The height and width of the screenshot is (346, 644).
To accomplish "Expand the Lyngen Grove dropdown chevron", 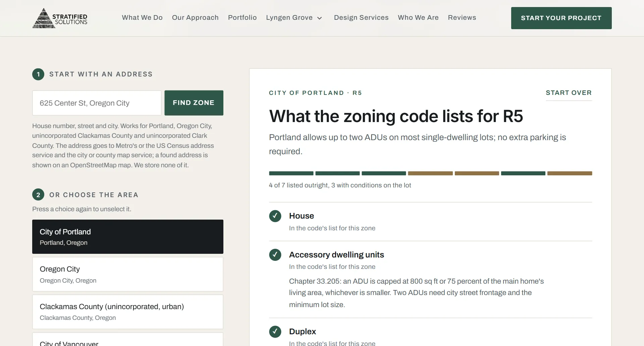I will point(320,18).
